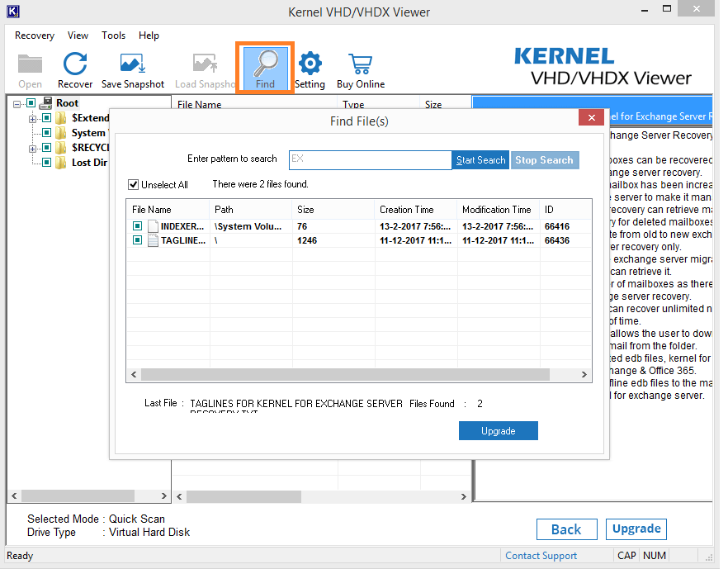Click the '\System Volu...' path cell
728x569 pixels.
pos(248,226)
